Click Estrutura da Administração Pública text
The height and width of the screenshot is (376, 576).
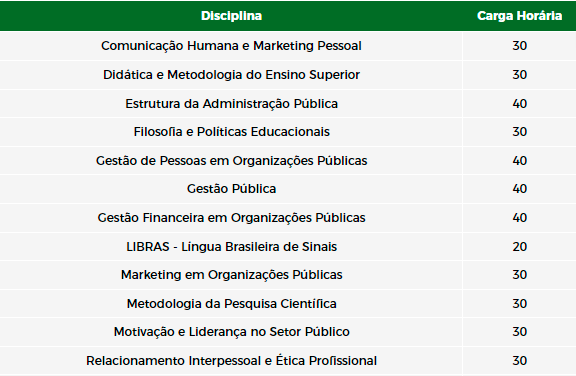pos(231,104)
